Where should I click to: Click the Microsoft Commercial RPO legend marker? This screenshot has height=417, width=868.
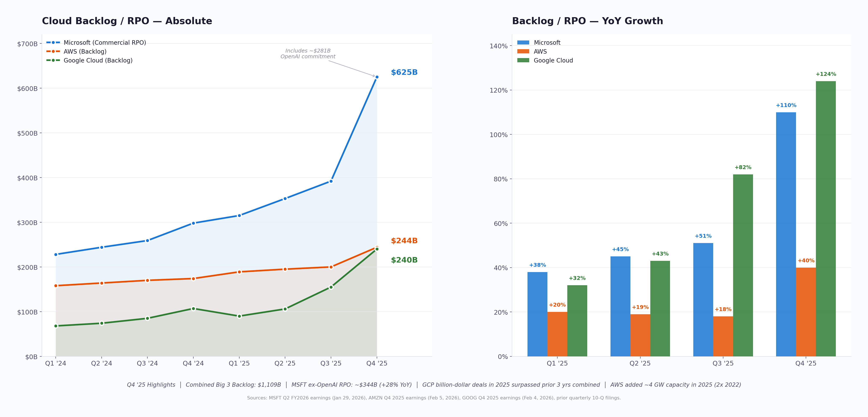[x=53, y=42]
